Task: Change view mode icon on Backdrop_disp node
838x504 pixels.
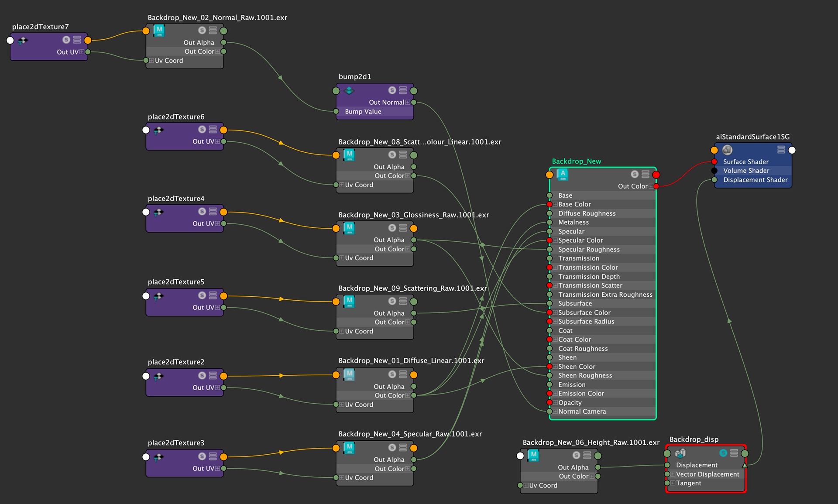Action: [734, 453]
